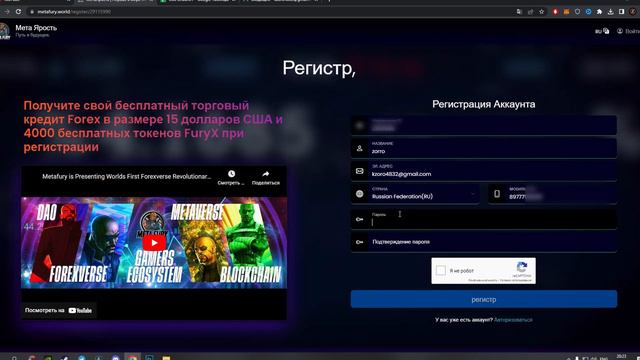Click 'Посмотреть на YouTube' button

[x=58, y=311]
